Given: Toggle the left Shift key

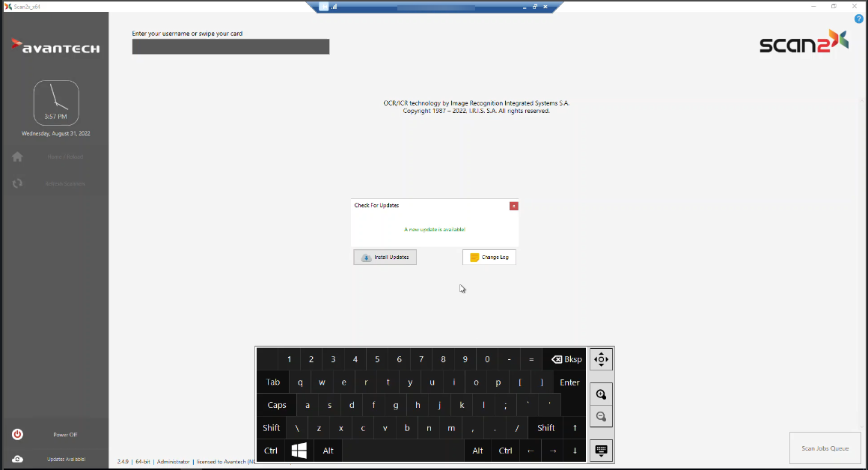Looking at the screenshot, I should 271,428.
